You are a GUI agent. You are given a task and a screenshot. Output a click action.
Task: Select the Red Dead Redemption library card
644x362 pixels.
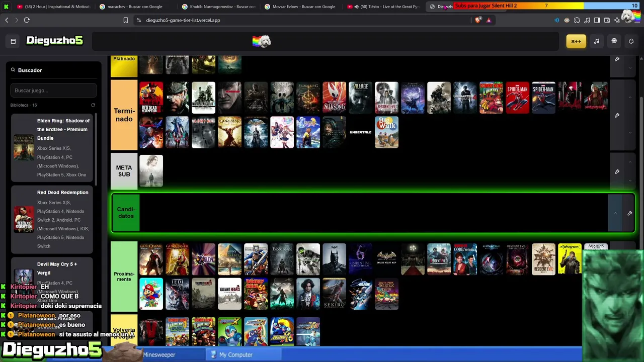(x=52, y=219)
